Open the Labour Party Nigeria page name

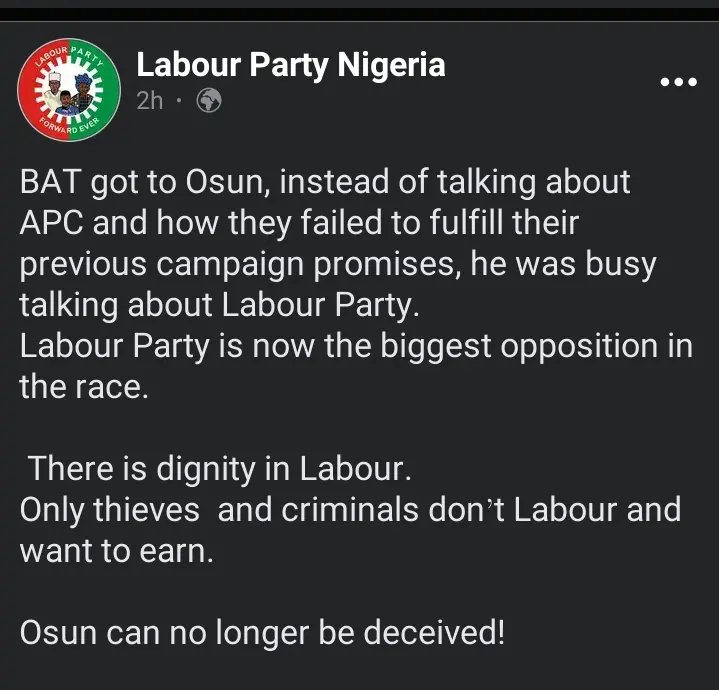pyautogui.click(x=291, y=65)
